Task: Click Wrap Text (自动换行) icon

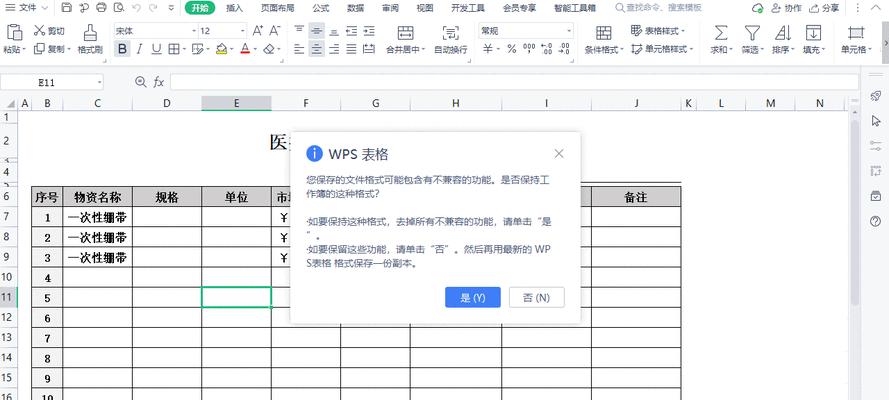Action: (451, 32)
